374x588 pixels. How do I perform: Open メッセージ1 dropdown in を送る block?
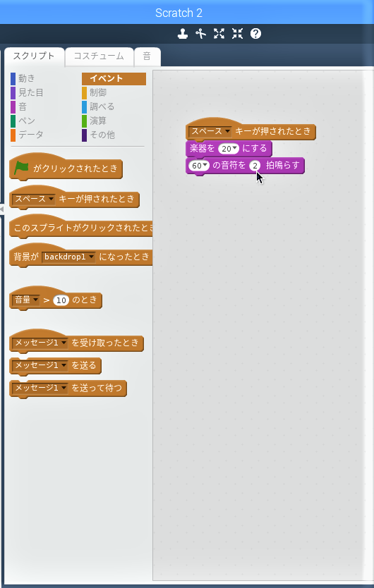coord(40,365)
